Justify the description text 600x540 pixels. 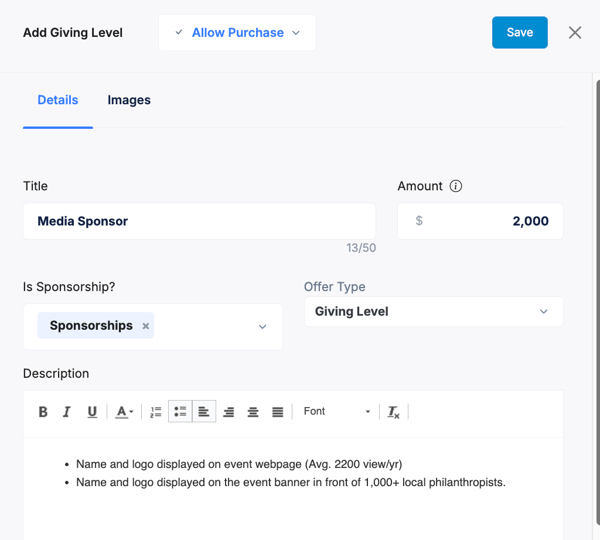coord(278,412)
